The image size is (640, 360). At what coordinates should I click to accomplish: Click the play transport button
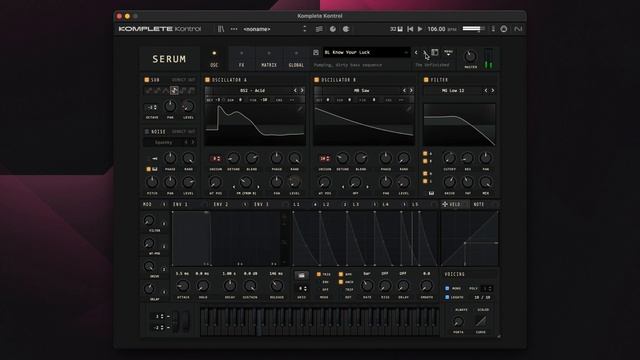[420, 29]
